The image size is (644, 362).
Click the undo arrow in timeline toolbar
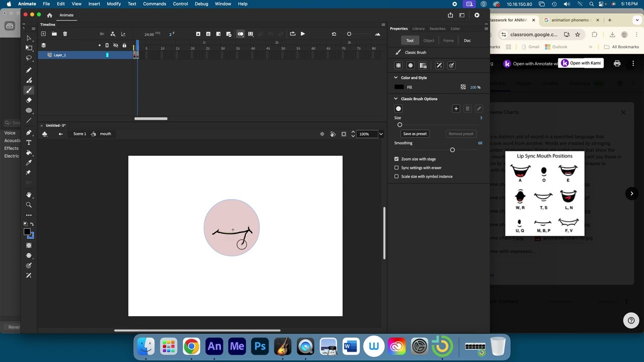tap(334, 34)
